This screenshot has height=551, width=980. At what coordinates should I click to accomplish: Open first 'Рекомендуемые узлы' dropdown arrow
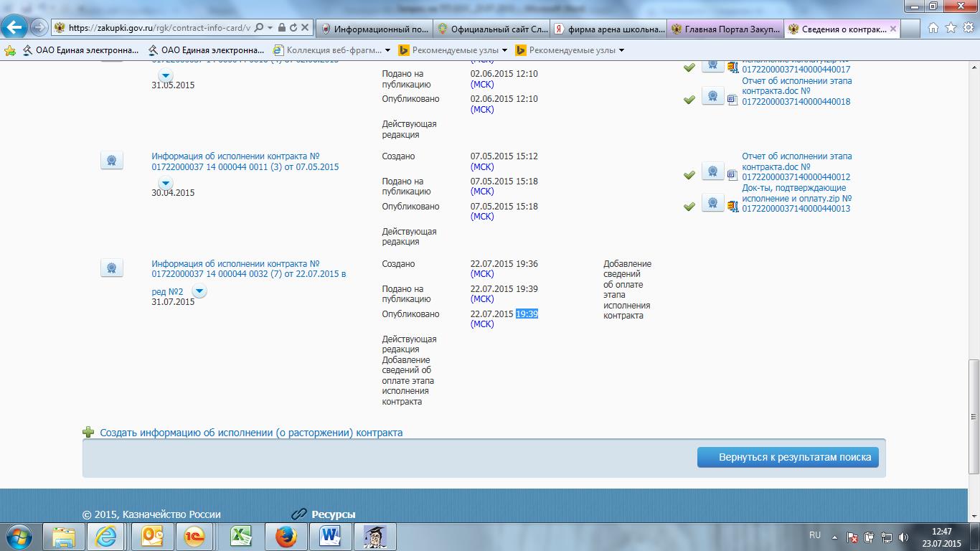504,50
